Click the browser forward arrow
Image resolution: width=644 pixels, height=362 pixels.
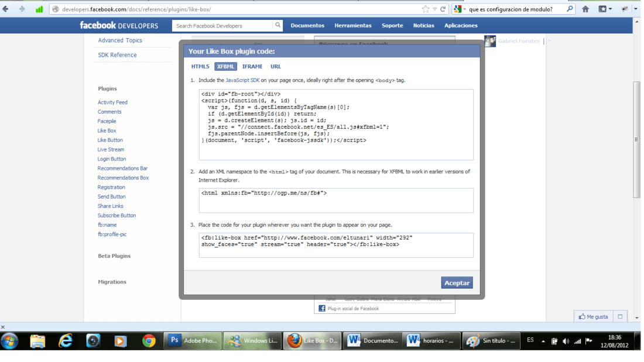(x=22, y=9)
